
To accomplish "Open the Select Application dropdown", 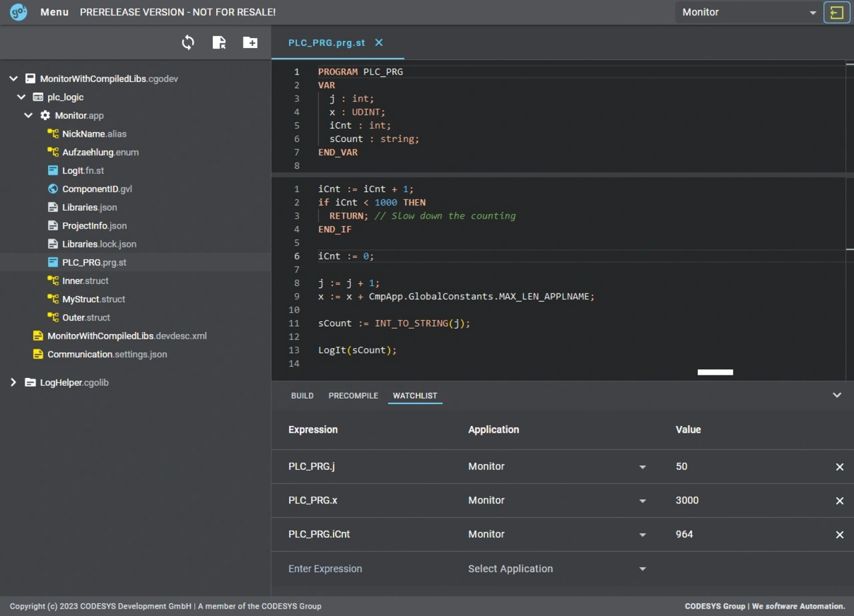I will tap(557, 569).
